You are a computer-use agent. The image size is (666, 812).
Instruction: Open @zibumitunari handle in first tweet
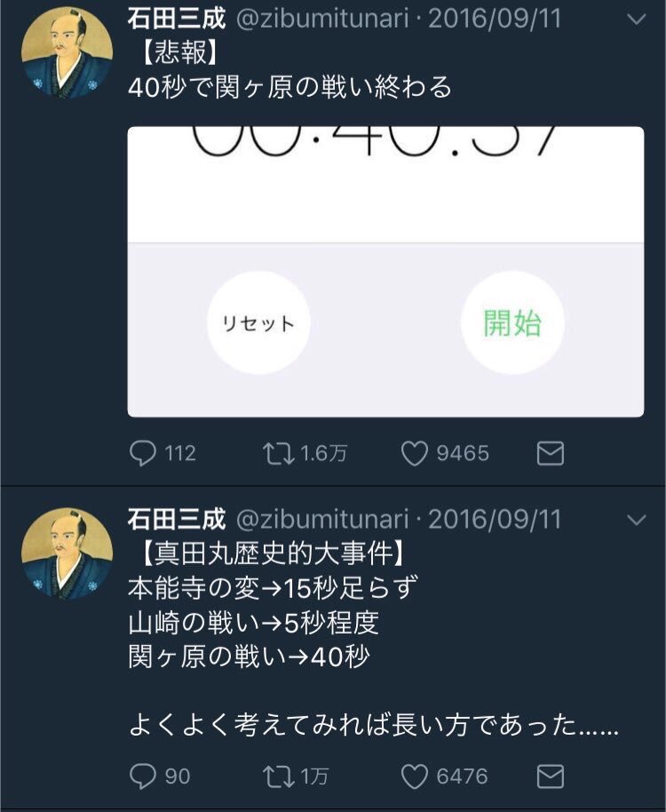(322, 20)
